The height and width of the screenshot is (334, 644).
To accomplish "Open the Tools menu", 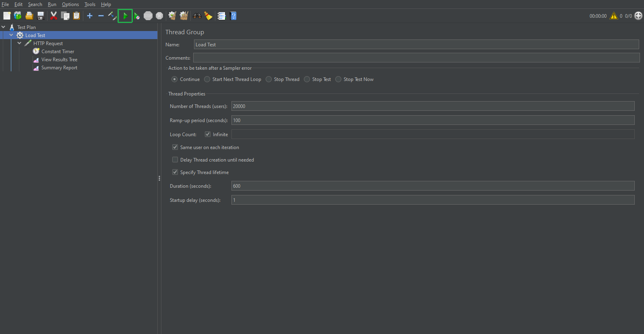I will [90, 4].
